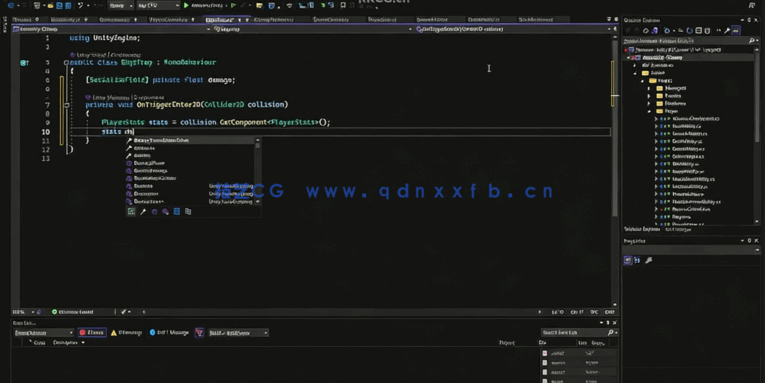
Task: Click the Open File folder icon in the toolbar
Action: [50, 6]
